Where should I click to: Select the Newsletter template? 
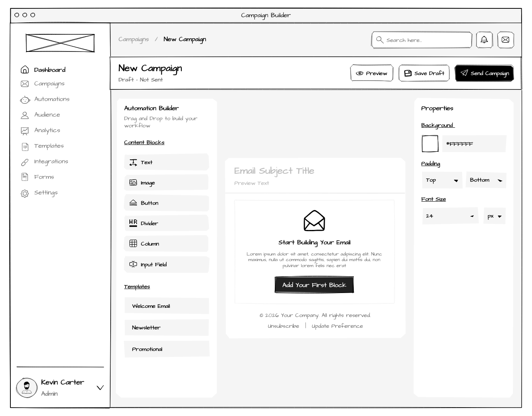(x=167, y=327)
